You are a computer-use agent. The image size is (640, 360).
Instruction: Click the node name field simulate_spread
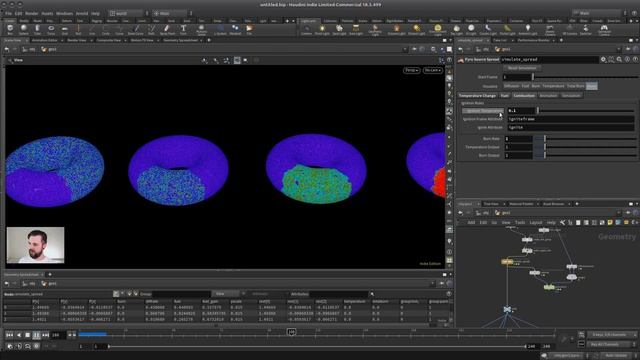point(549,60)
